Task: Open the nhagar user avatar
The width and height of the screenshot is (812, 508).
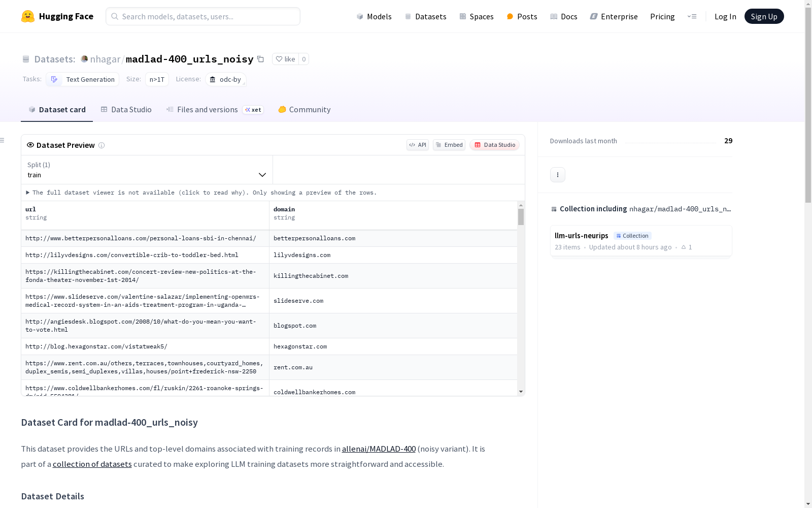Action: coord(84,59)
